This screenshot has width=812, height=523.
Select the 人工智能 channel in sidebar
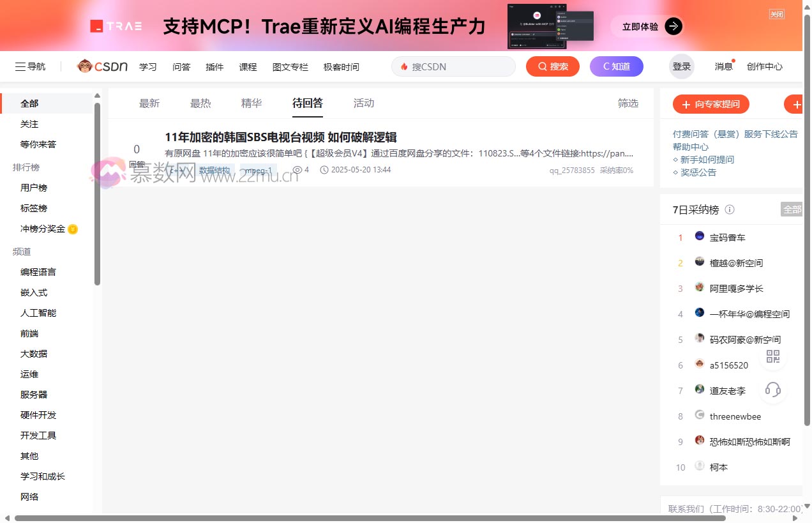(38, 312)
